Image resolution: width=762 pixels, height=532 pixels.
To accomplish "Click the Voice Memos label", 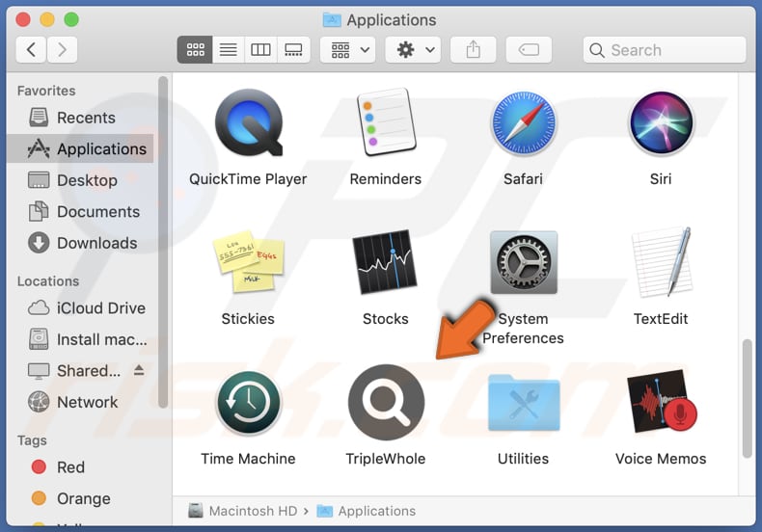I will [x=661, y=458].
